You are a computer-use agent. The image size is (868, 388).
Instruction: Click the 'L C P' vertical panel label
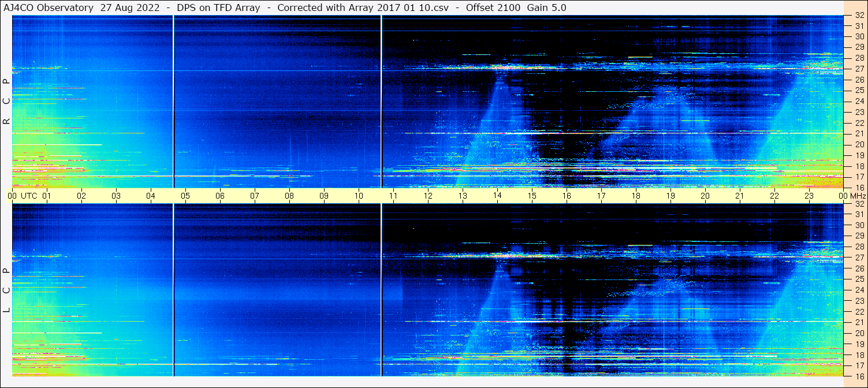pyautogui.click(x=7, y=290)
